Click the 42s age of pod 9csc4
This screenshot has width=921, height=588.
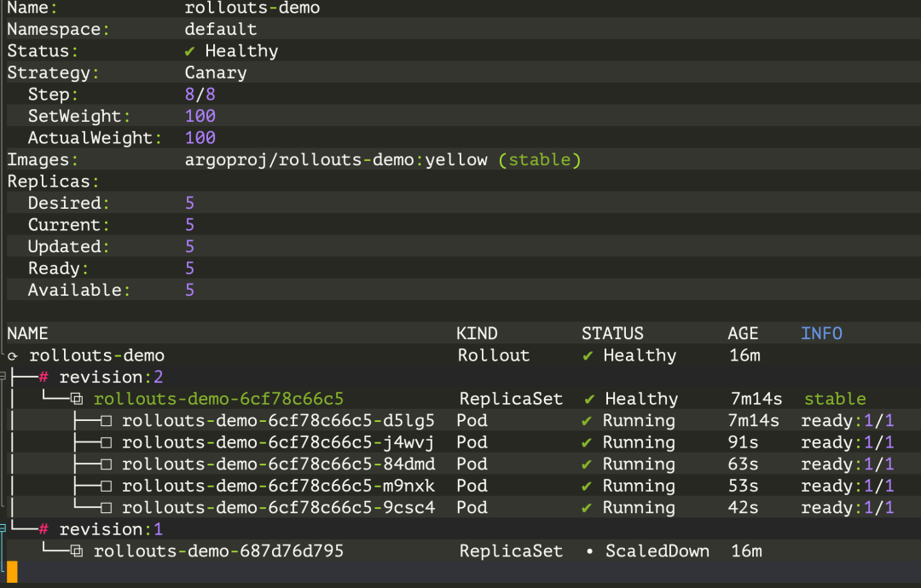(743, 508)
